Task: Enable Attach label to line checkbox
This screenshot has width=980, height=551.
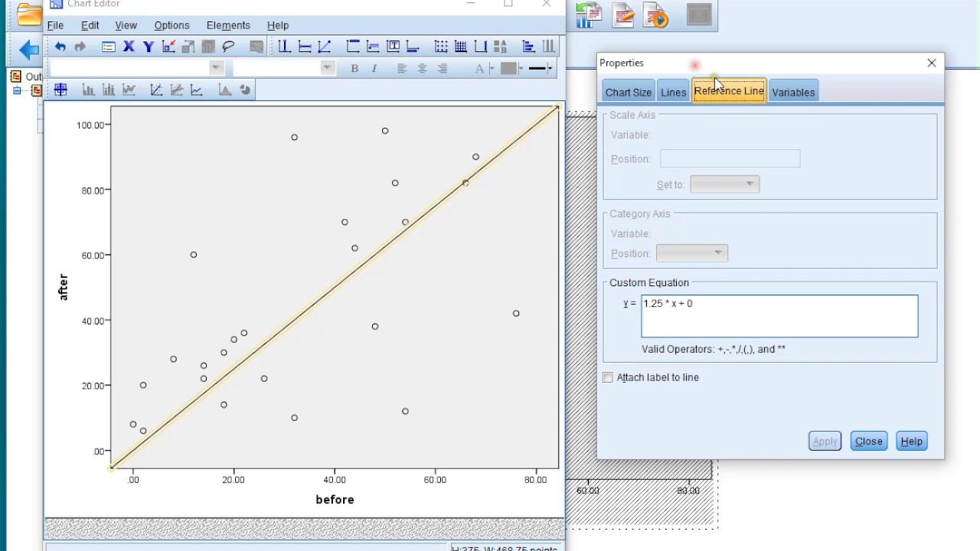Action: point(608,377)
